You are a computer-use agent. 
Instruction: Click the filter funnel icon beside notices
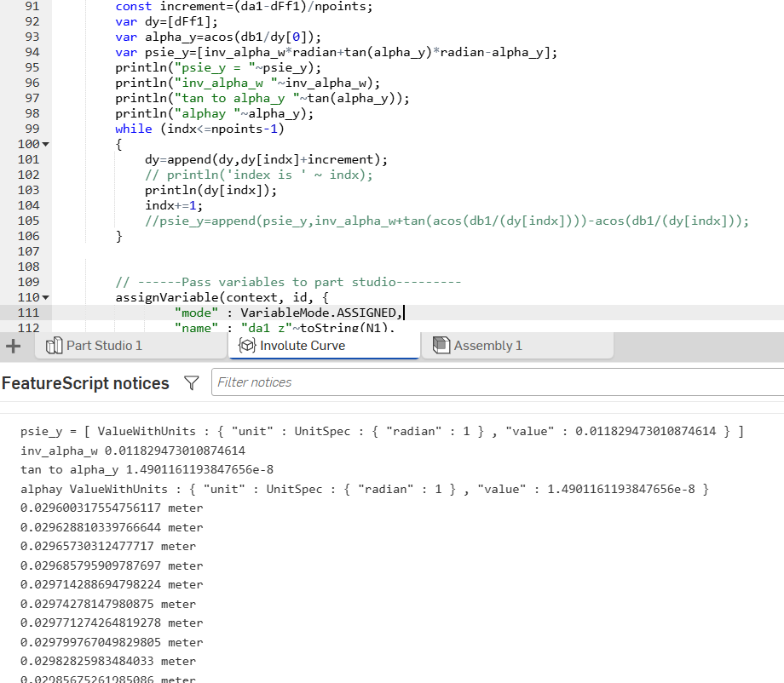(192, 382)
